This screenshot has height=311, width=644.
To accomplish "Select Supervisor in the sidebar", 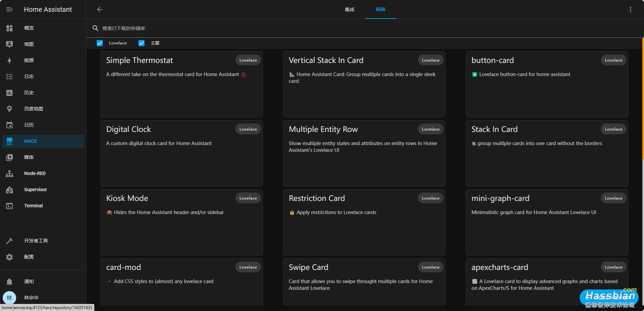I will tap(43, 189).
